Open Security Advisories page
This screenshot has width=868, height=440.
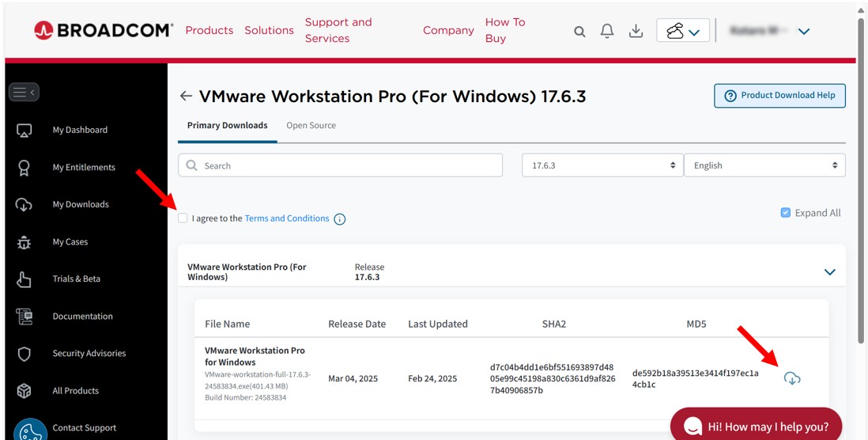pos(89,354)
